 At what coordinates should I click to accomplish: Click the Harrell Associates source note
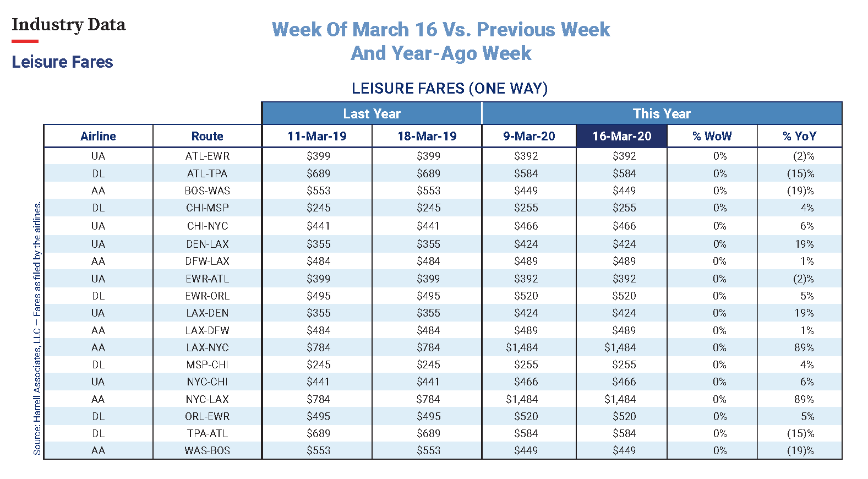(x=37, y=329)
